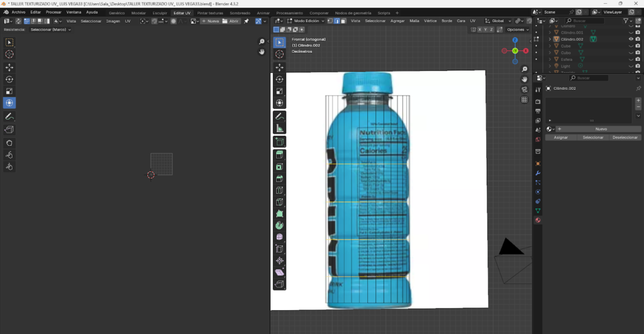Open the Imagen menu in UV editor

coord(113,21)
